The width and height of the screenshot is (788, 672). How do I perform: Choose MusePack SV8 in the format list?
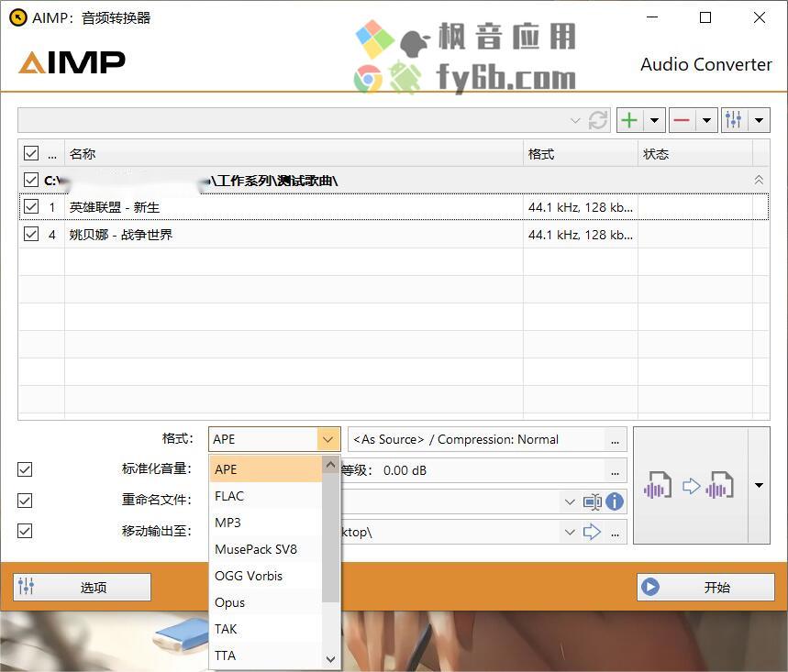click(x=265, y=549)
